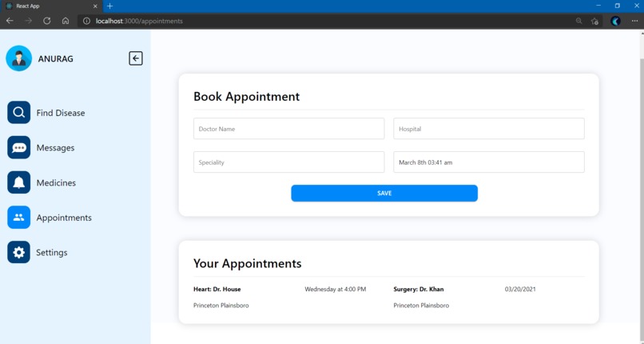Click the Hospital input field
644x344 pixels.
(489, 129)
